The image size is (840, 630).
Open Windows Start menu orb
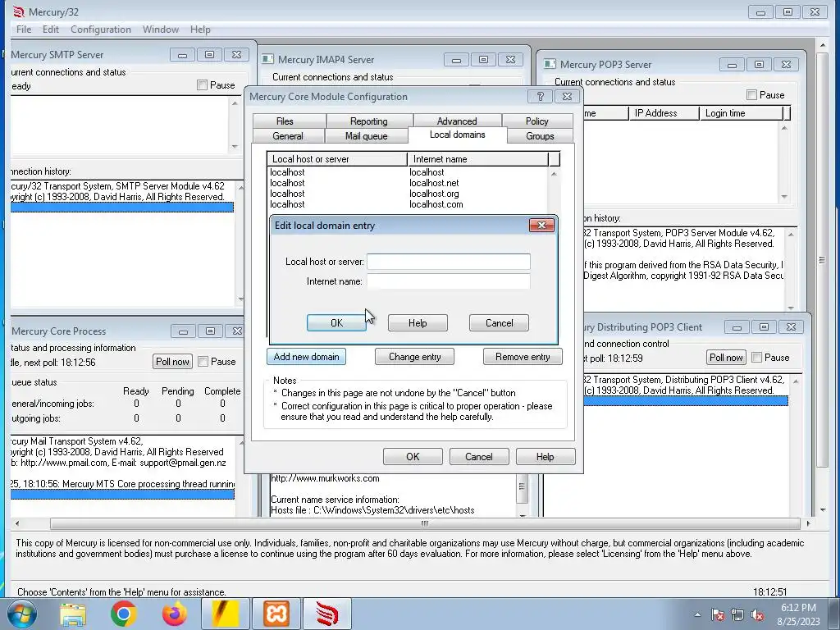(22, 614)
